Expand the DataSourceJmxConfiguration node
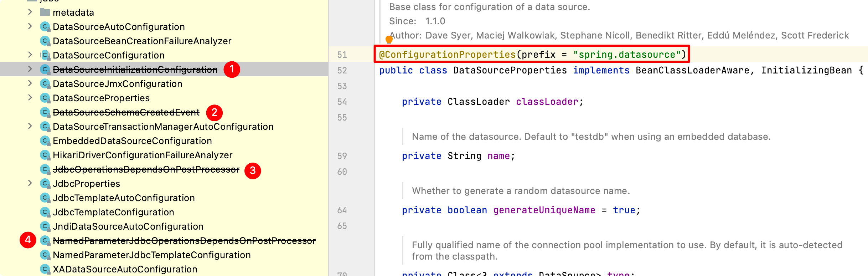868x276 pixels. 30,83
